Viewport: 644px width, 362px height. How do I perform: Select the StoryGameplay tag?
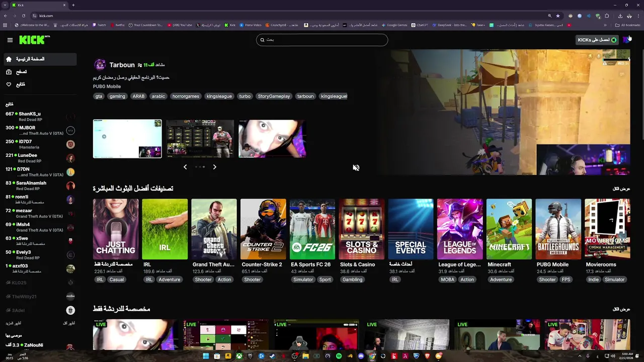(274, 96)
